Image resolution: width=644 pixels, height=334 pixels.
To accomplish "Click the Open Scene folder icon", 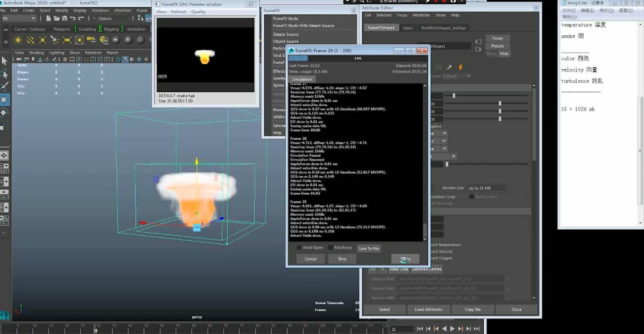I will point(57,18).
